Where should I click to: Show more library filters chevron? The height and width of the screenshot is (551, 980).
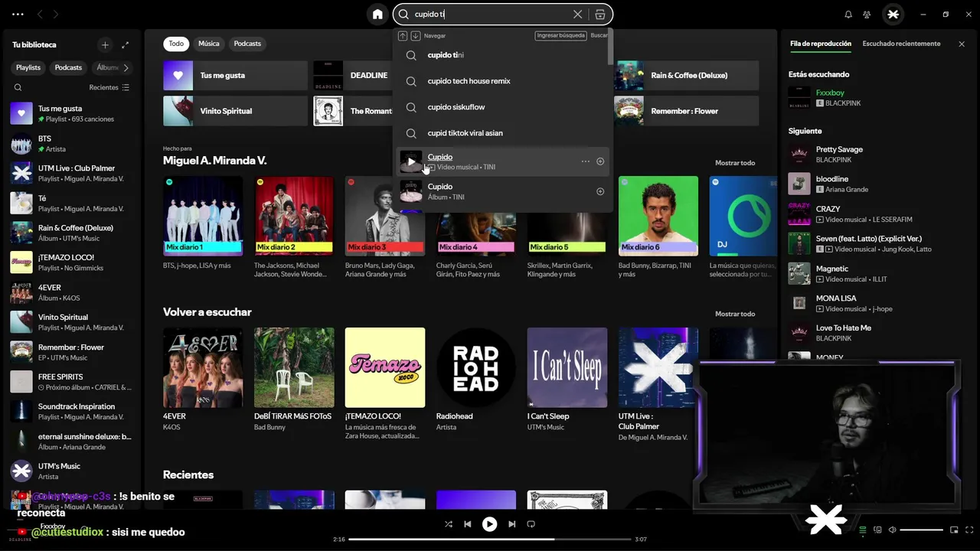pyautogui.click(x=126, y=67)
